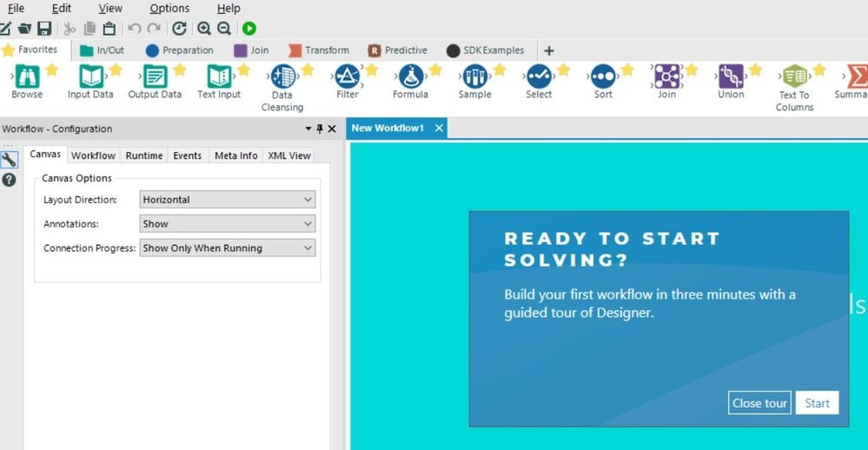Zoom out on the canvas
Image resolution: width=868 pixels, height=450 pixels.
pos(223,29)
